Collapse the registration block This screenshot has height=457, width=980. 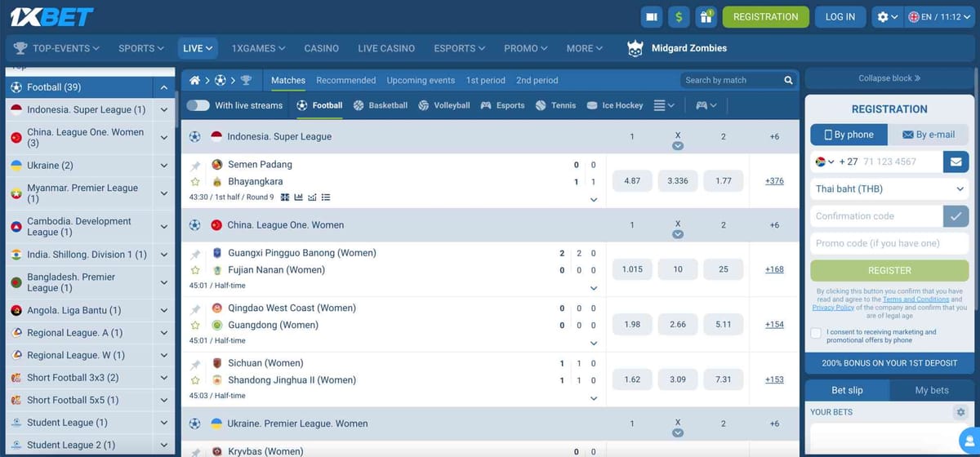889,78
